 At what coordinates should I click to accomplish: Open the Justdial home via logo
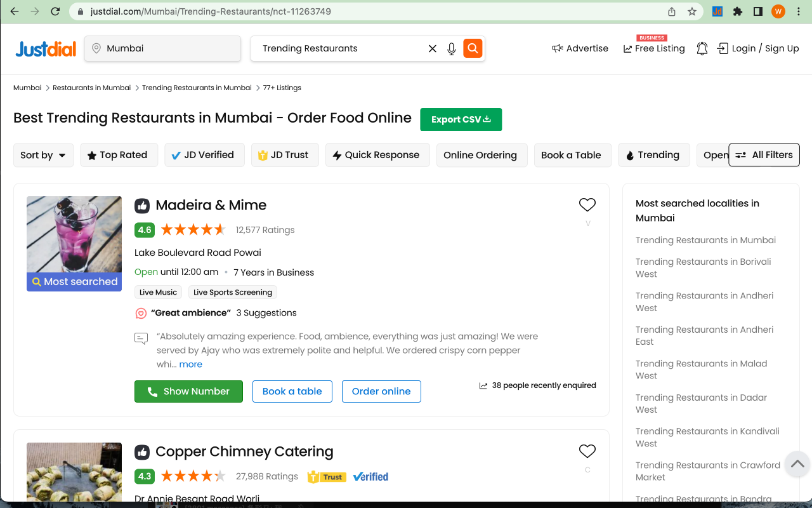pyautogui.click(x=45, y=48)
